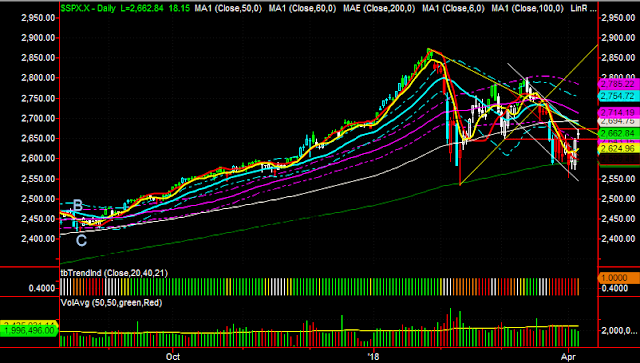Select the $SPX.X - Daily symbol label
The image size is (640, 363).
pyautogui.click(x=88, y=8)
